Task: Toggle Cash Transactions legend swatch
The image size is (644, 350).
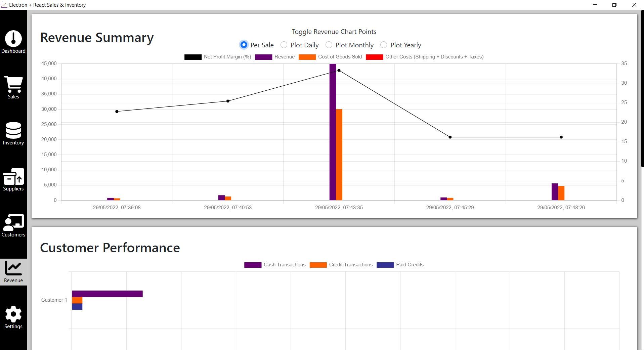Action: pos(253,265)
